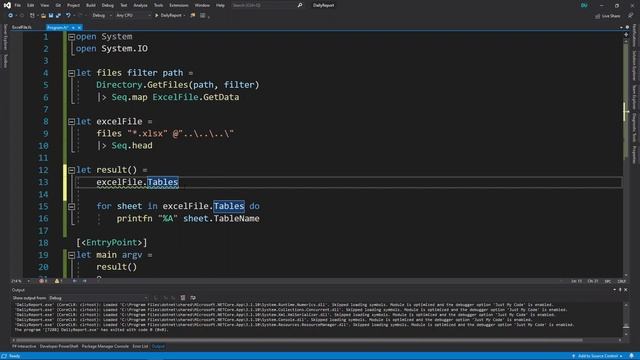Click the Visual Studio logo icon

click(x=7, y=5)
